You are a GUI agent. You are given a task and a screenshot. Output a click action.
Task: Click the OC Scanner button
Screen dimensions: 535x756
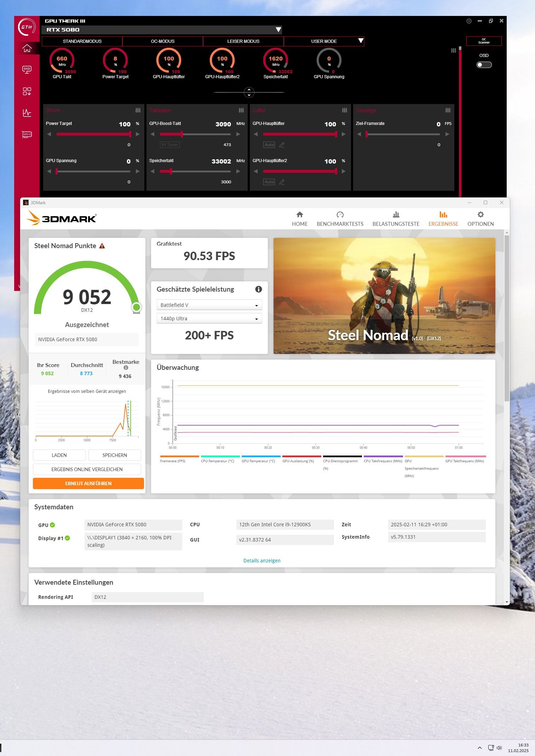pyautogui.click(x=484, y=41)
